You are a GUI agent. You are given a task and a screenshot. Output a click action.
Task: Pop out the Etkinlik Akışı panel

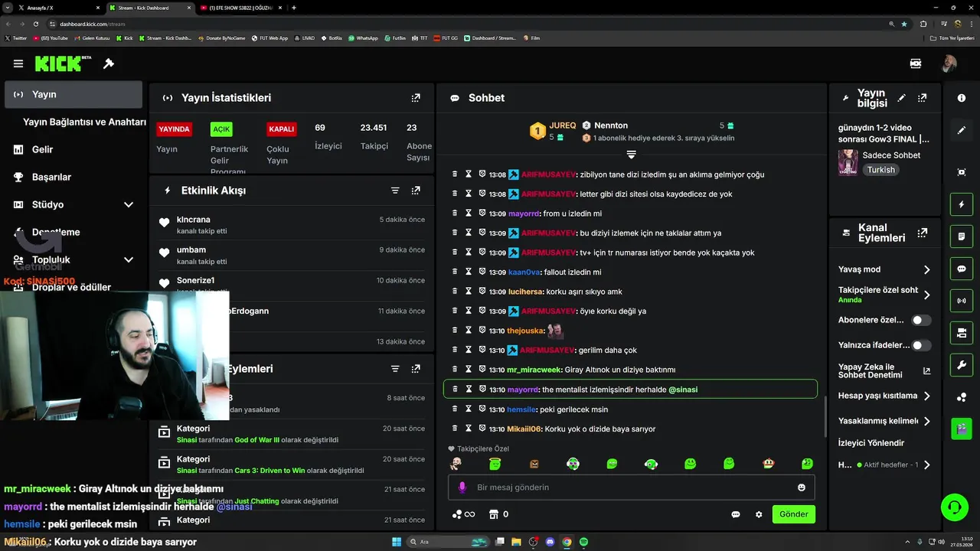pos(416,191)
